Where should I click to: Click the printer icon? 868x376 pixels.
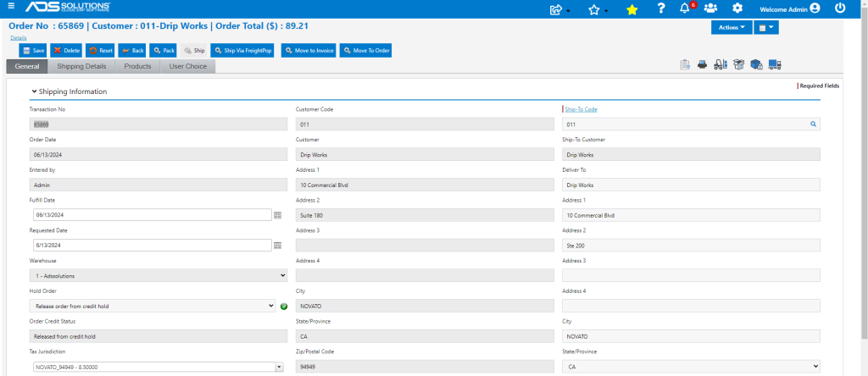tap(702, 64)
